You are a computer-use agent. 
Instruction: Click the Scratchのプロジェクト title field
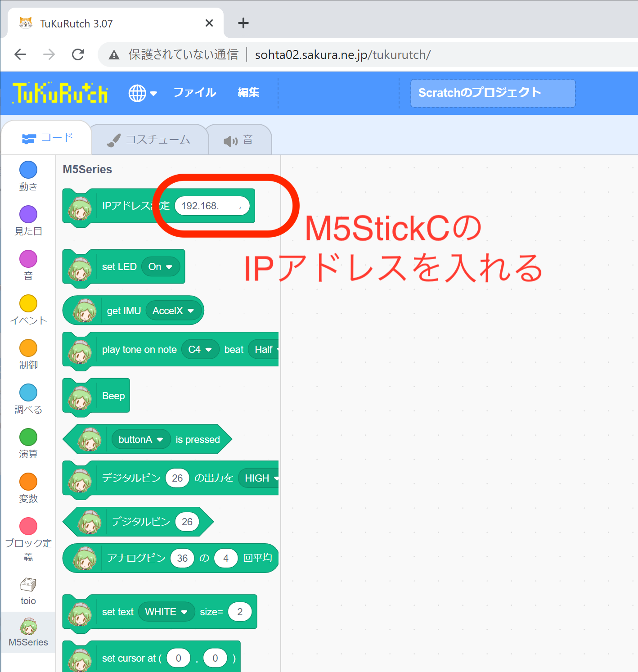click(x=493, y=93)
